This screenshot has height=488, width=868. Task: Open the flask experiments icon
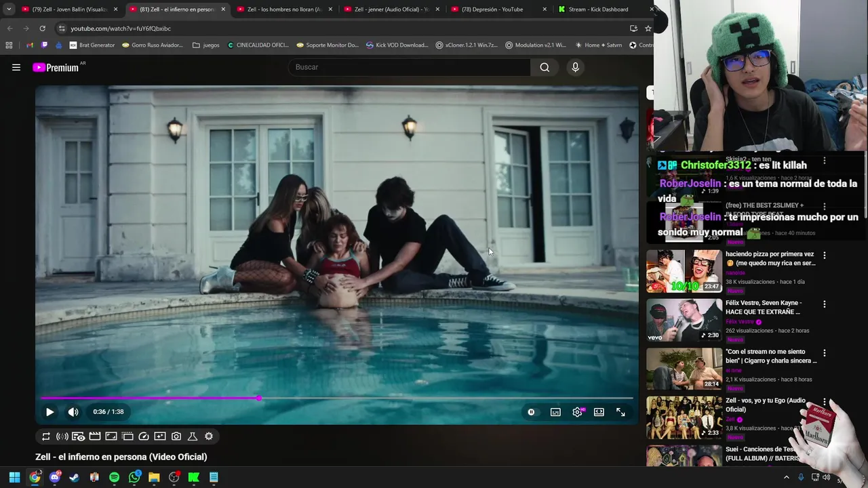tap(193, 436)
